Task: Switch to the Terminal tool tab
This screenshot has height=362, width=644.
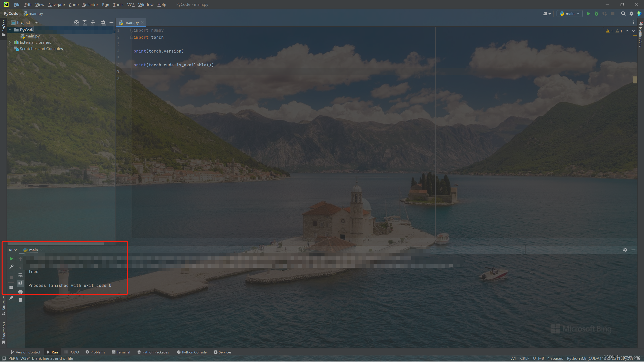Action: 121,352
